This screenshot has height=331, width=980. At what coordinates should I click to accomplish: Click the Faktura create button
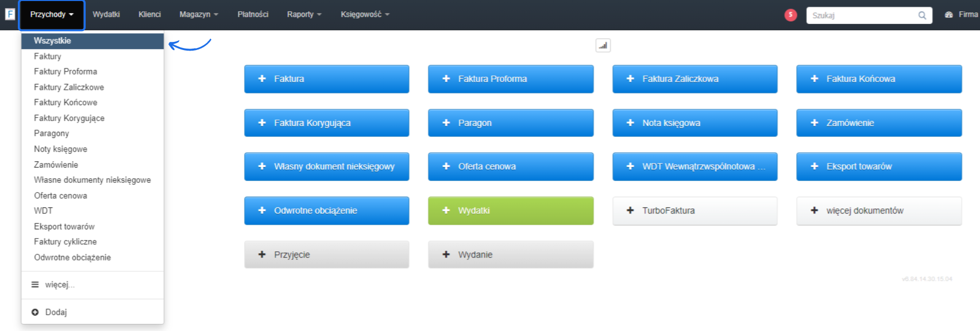[327, 79]
